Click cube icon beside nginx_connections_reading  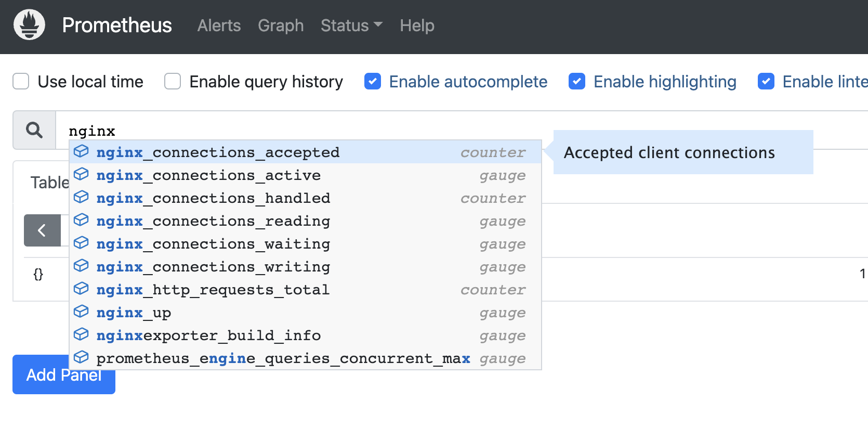81,220
